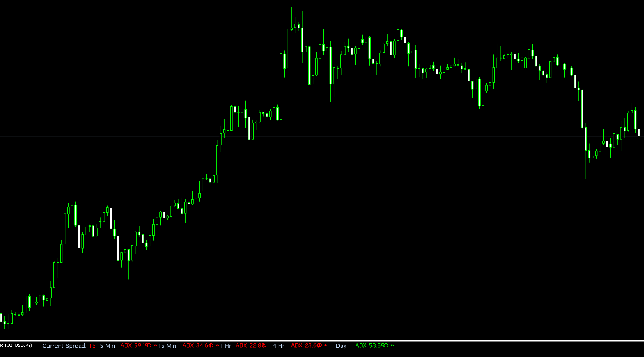Viewport: 644px width, 357px height.
Task: Click the red trend symbol after ADX 22.88
Action: 265,345
